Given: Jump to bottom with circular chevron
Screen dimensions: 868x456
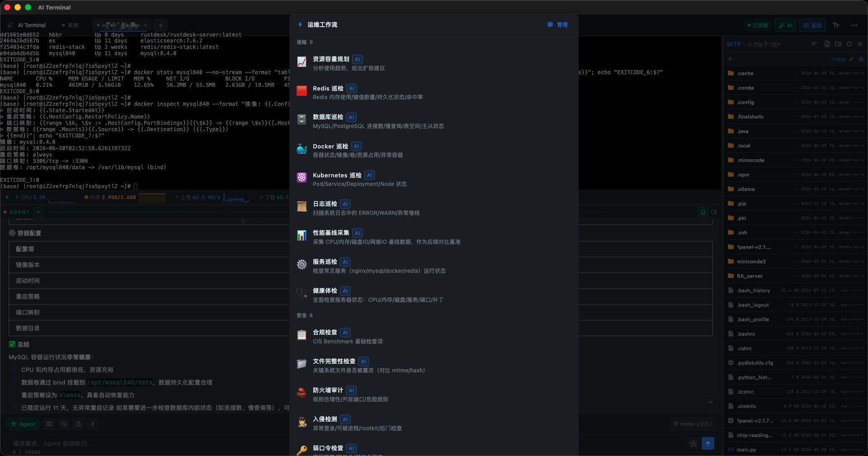Looking at the screenshot, I should 710,402.
